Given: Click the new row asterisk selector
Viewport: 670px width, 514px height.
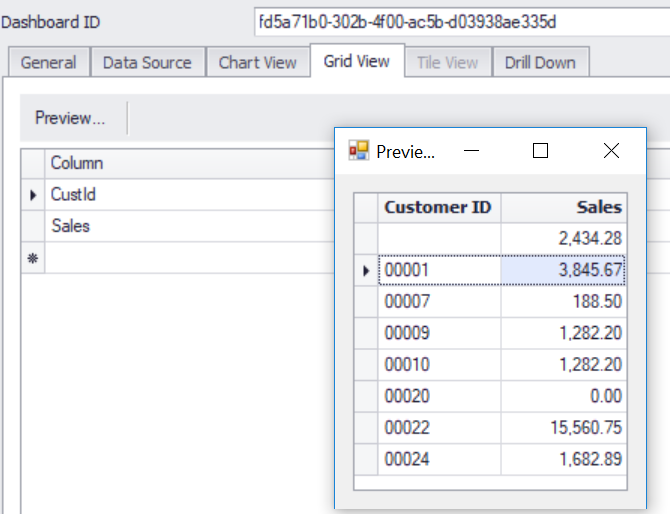Looking at the screenshot, I should [32, 258].
